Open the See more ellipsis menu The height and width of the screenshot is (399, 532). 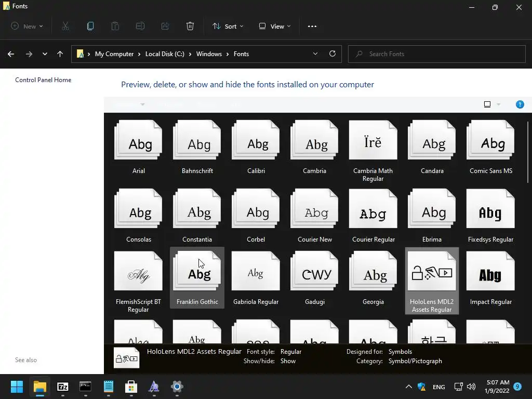click(x=312, y=26)
